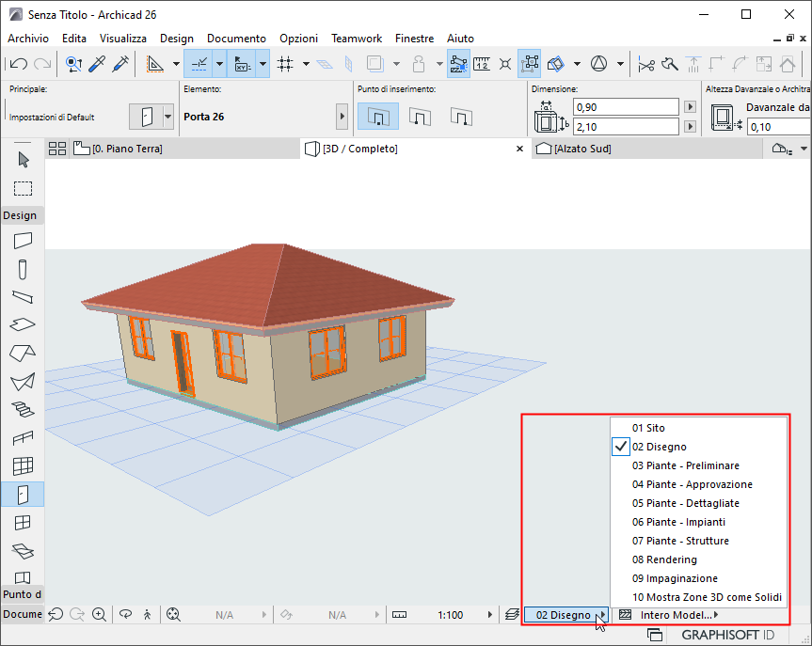The height and width of the screenshot is (646, 812).
Task: Click the door width field showing 0,90
Action: pyautogui.click(x=626, y=107)
